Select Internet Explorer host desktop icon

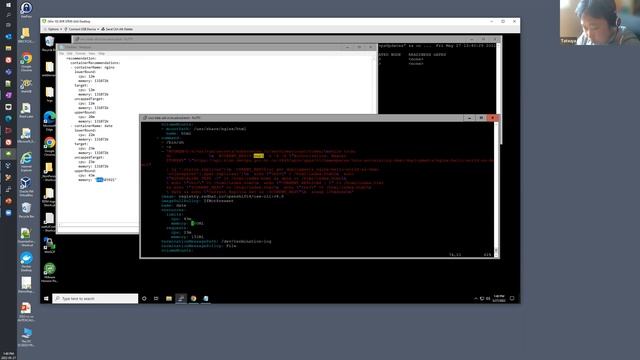click(26, 161)
